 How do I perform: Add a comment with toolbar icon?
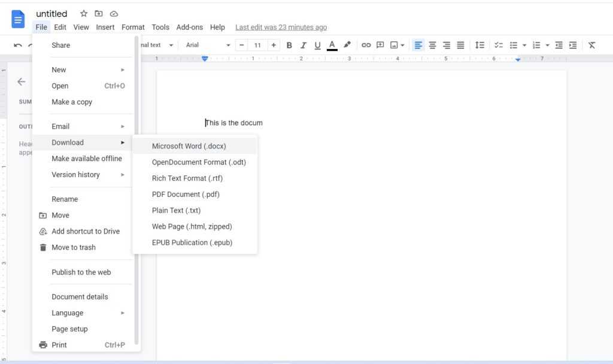click(x=380, y=45)
